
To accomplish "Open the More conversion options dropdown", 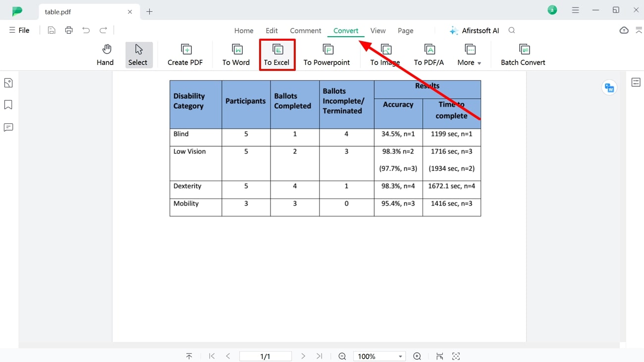I will point(469,55).
